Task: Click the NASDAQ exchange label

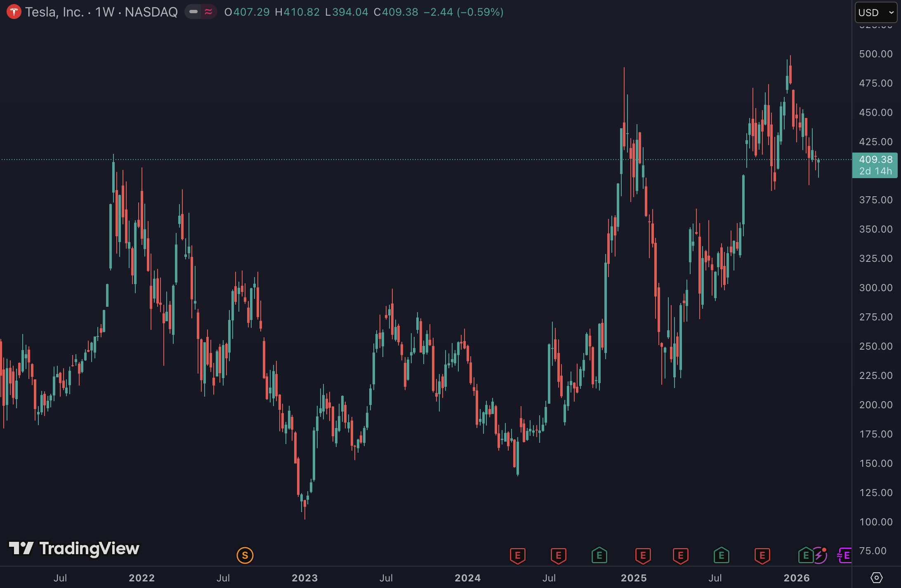Action: [151, 12]
